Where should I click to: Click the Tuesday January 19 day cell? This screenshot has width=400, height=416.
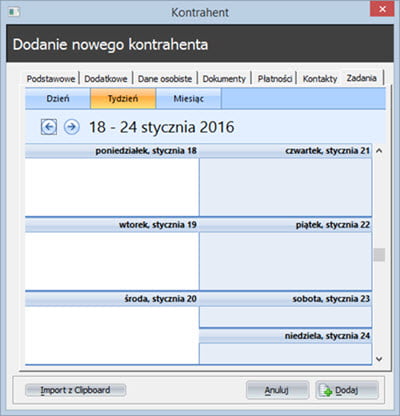click(x=112, y=261)
